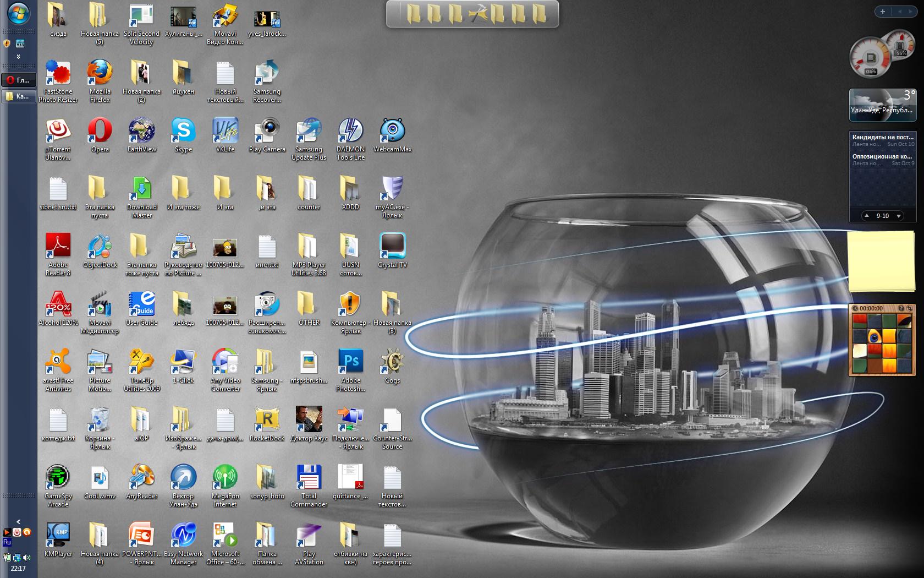924x578 pixels.
Task: Open the puzzle gadget picture hint icon
Action: [901, 308]
